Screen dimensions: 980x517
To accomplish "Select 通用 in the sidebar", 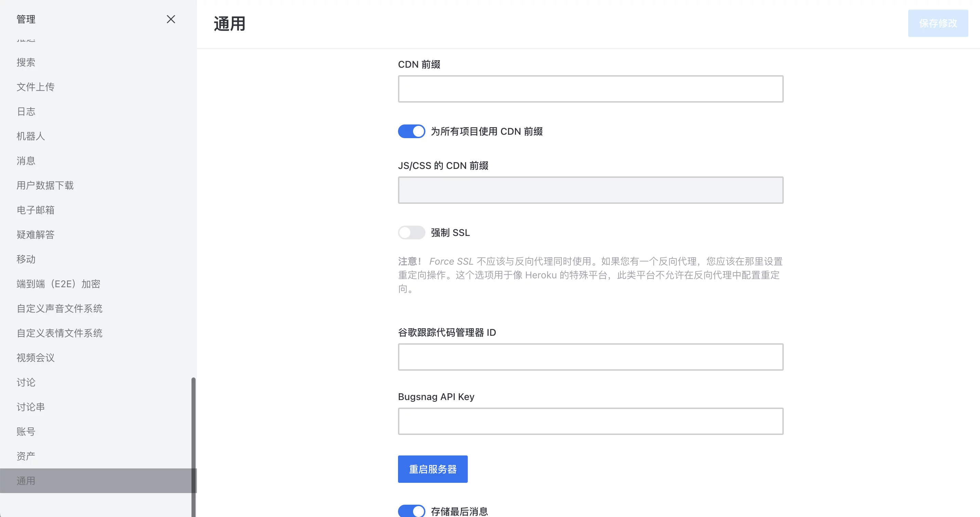I will [26, 481].
